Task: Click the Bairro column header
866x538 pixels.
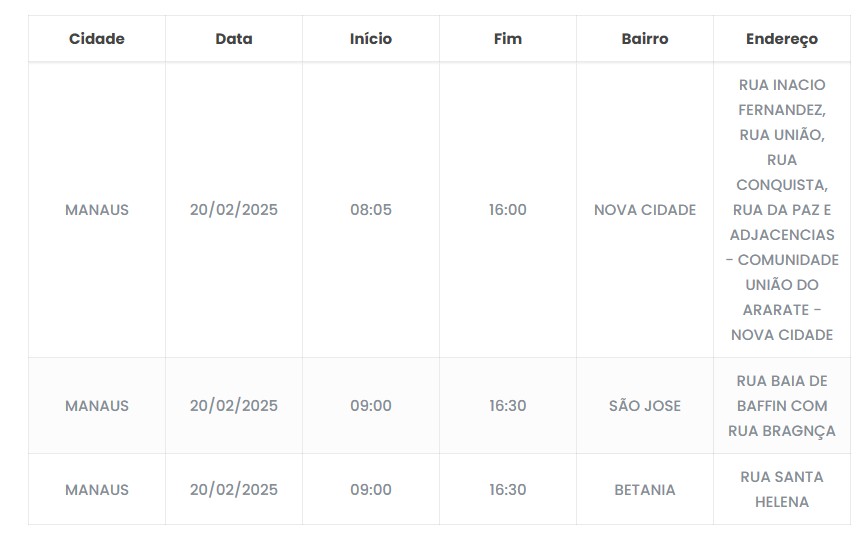Action: tap(645, 39)
